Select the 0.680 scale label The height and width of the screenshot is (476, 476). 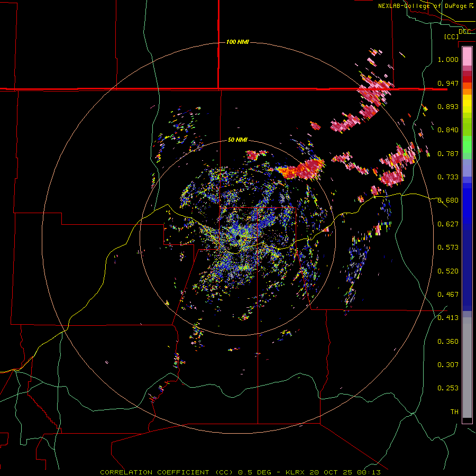[448, 200]
